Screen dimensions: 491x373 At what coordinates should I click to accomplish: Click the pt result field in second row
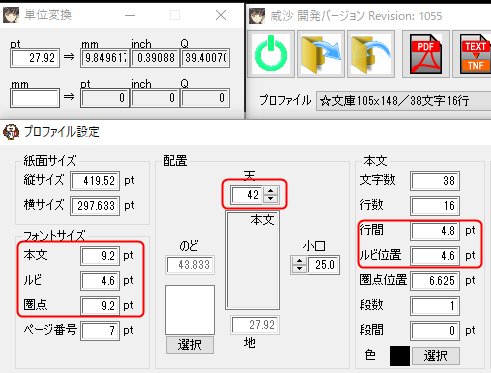105,98
